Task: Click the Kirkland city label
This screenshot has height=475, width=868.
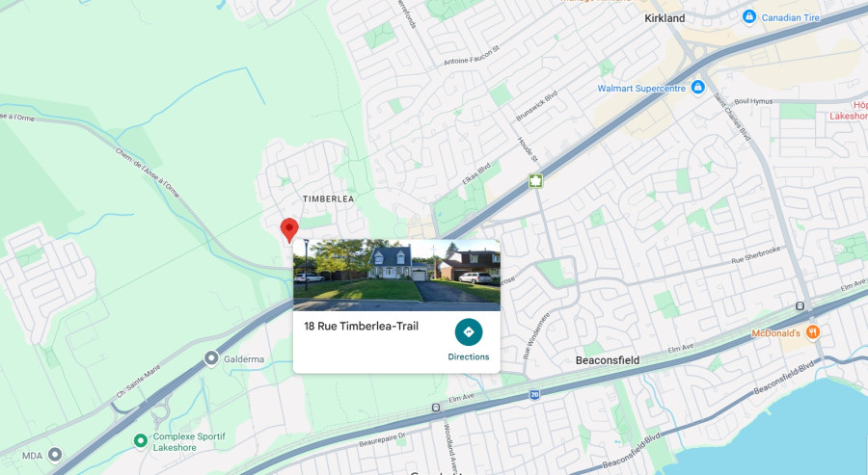Action: [665, 18]
